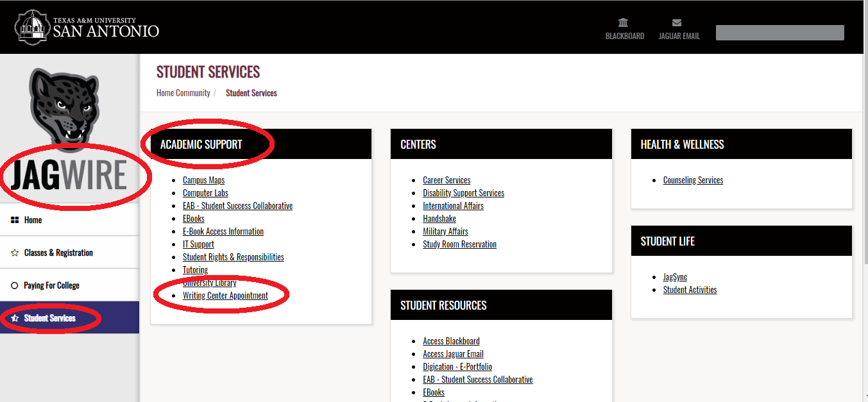
Task: Click the STUDENT RESOURCES panel header
Action: 501,305
